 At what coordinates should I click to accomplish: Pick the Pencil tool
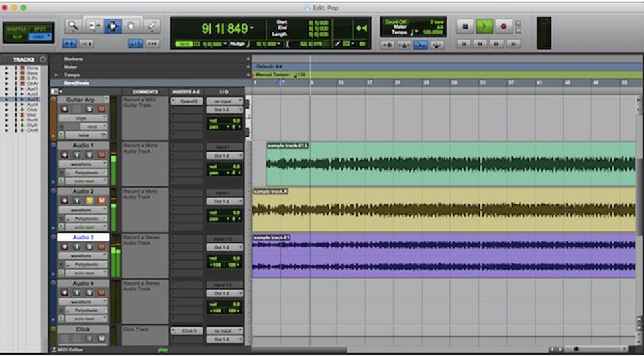[152, 27]
